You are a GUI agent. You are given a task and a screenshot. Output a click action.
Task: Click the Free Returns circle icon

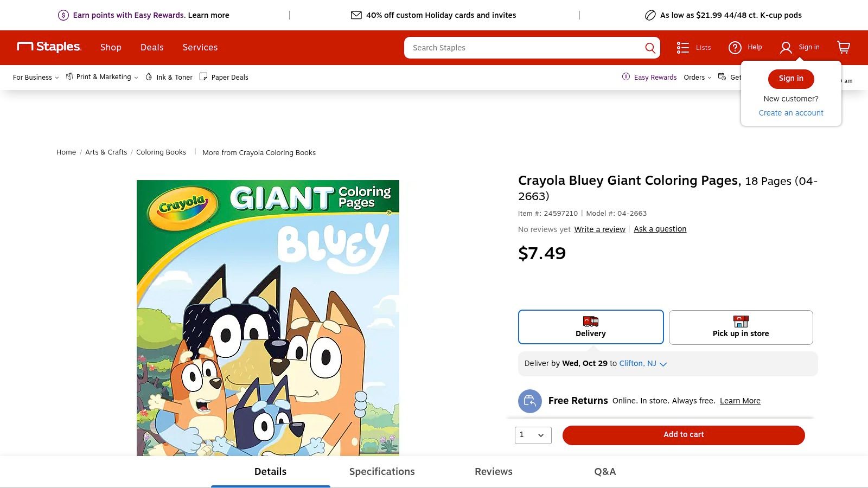pos(529,401)
